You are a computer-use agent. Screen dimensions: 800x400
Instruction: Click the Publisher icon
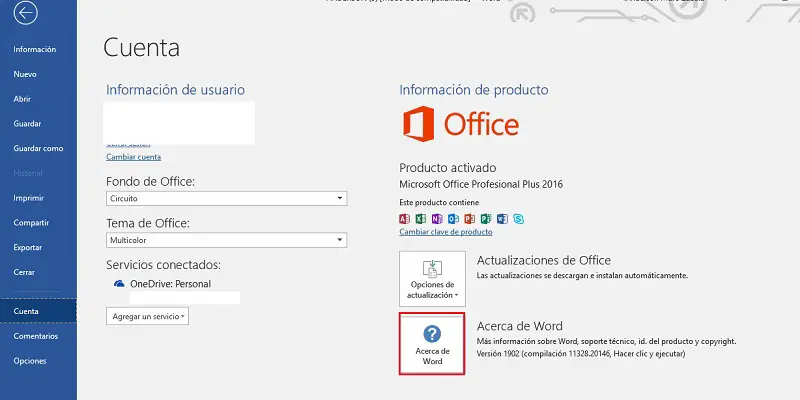click(486, 219)
